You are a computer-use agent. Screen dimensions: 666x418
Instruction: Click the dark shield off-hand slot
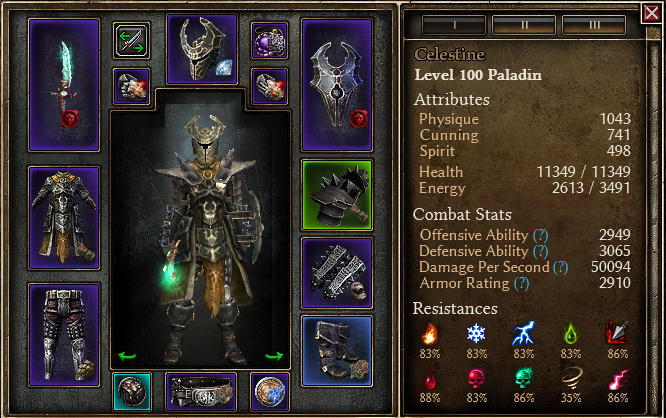point(337,85)
